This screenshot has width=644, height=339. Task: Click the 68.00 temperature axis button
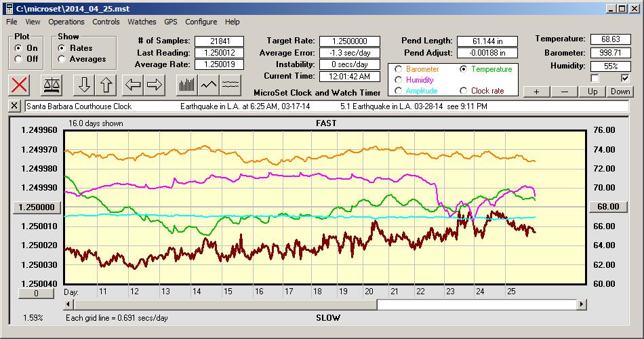608,207
